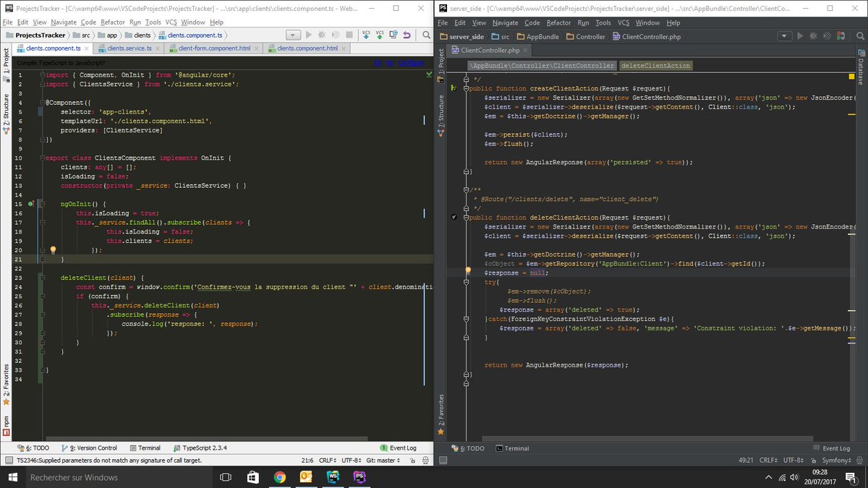Open the 6: TODO tool window in WebStorm

33,448
